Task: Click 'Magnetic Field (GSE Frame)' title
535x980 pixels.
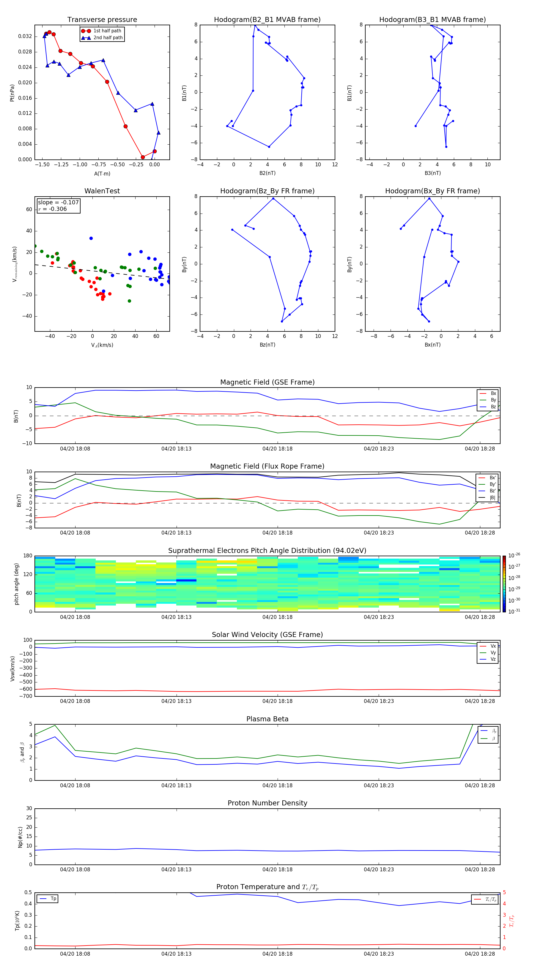Action: [x=267, y=382]
